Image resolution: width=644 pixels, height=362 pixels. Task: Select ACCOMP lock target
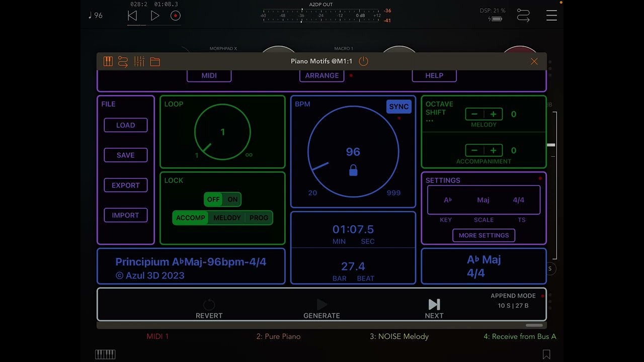pyautogui.click(x=191, y=218)
